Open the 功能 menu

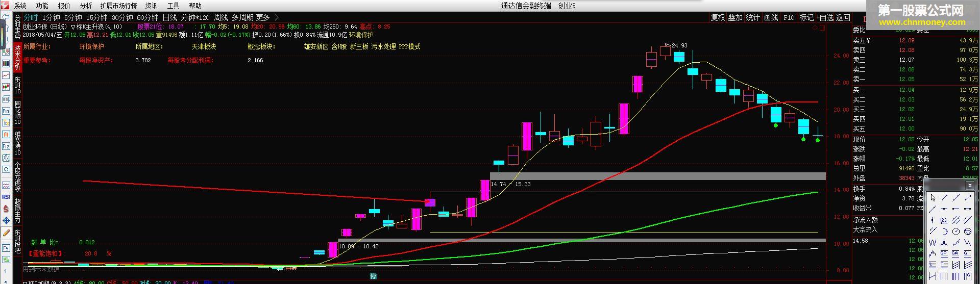point(42,6)
